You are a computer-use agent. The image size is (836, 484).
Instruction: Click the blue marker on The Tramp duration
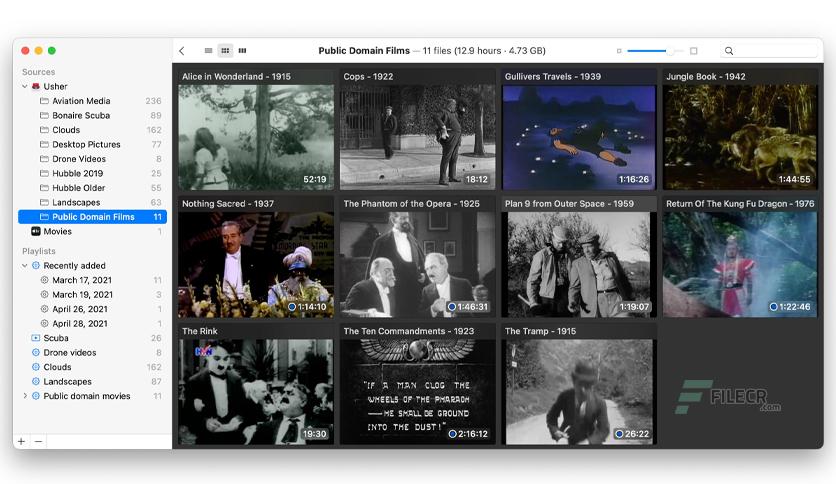click(x=619, y=434)
